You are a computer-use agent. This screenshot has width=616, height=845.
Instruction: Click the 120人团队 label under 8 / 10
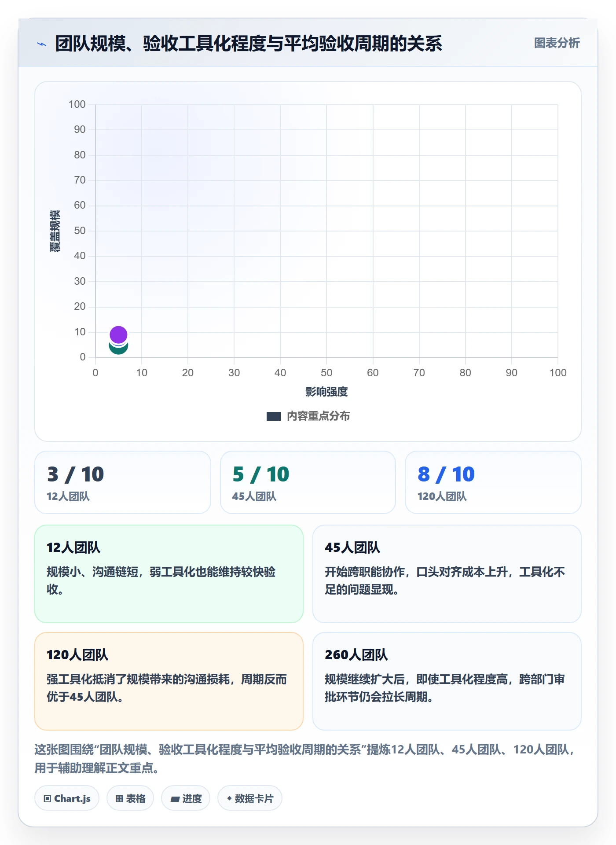click(442, 496)
